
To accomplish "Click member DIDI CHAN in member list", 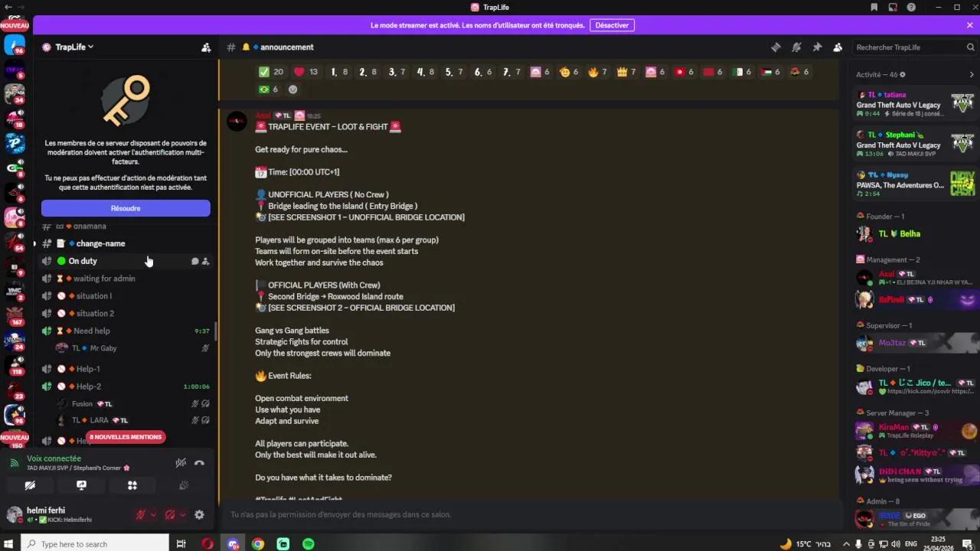I will [916, 475].
